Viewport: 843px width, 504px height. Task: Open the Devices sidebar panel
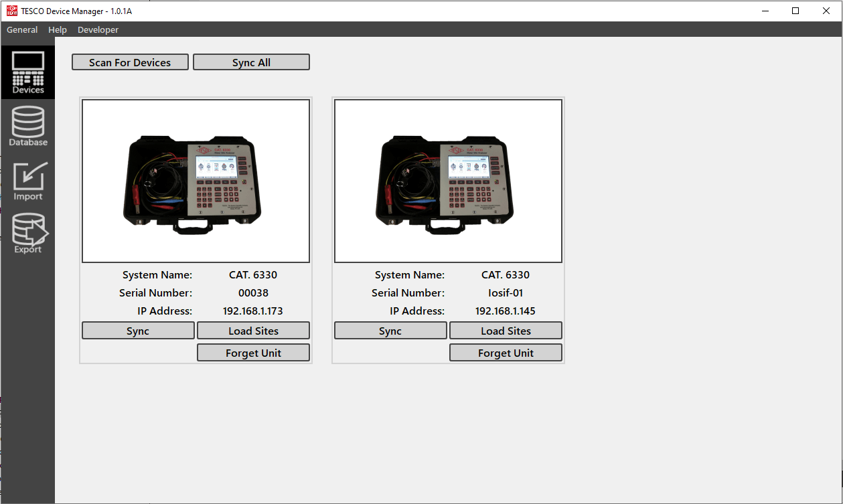pos(28,72)
